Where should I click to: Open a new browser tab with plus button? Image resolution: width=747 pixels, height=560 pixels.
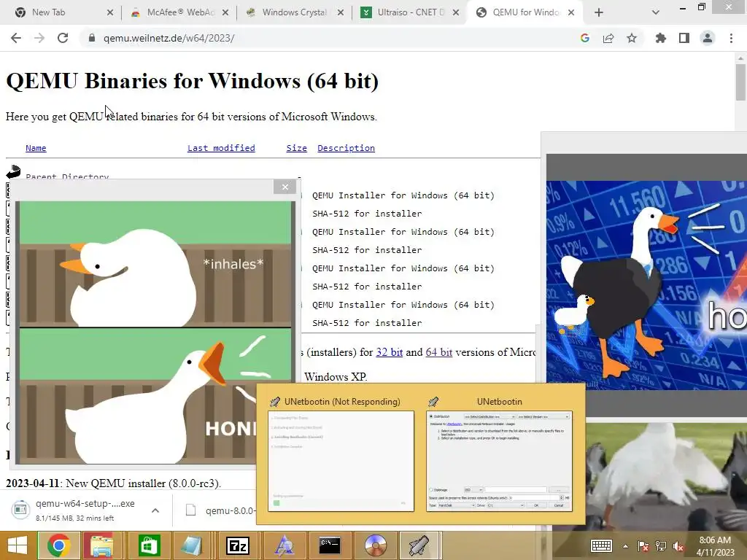click(599, 12)
